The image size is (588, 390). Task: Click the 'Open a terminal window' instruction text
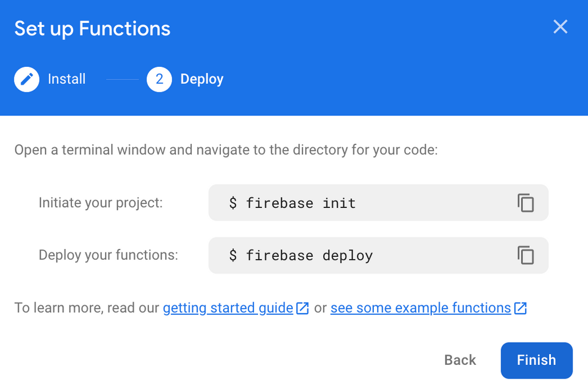tap(225, 150)
